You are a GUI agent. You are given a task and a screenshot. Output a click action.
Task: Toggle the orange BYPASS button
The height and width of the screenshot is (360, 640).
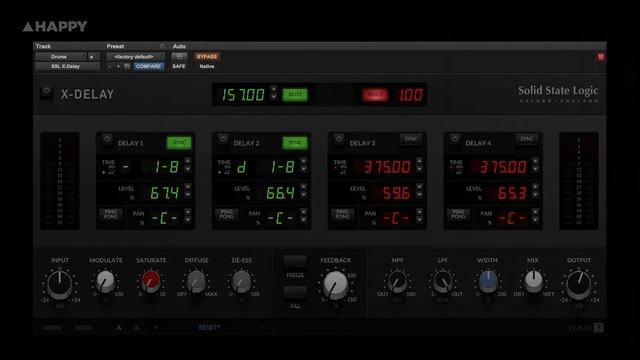click(x=207, y=56)
